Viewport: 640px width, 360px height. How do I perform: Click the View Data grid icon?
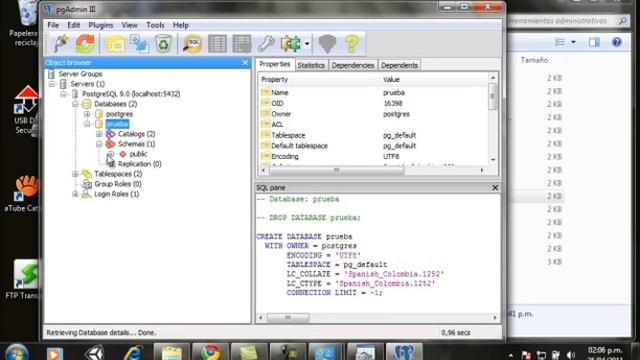click(x=218, y=44)
